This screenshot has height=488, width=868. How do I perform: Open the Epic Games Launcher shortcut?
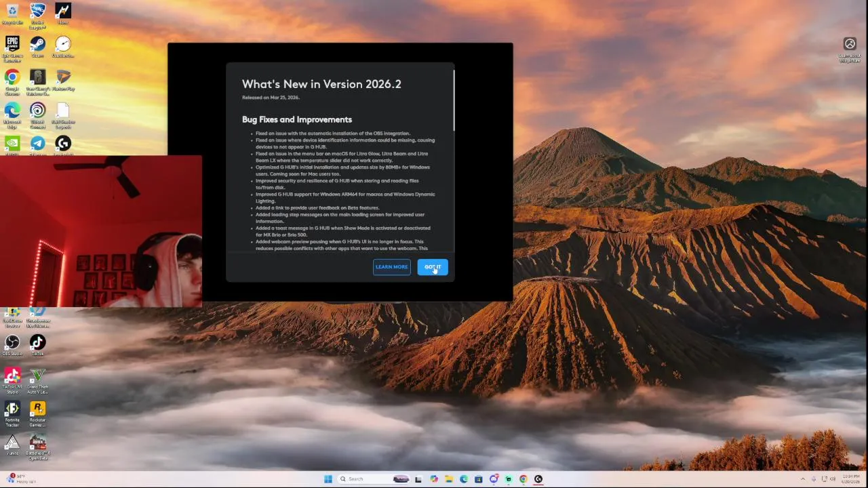pyautogui.click(x=12, y=48)
